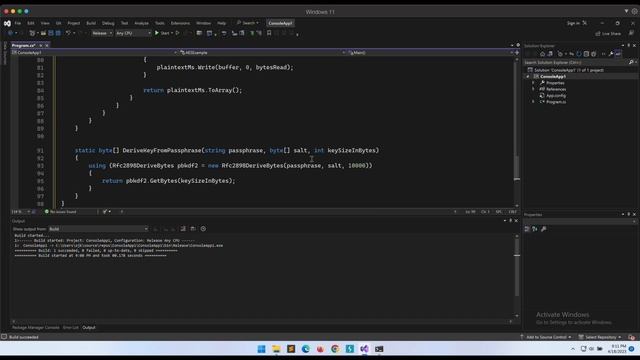The width and height of the screenshot is (640, 360).
Task: Expand the Program.cs tree node
Action: click(x=533, y=102)
